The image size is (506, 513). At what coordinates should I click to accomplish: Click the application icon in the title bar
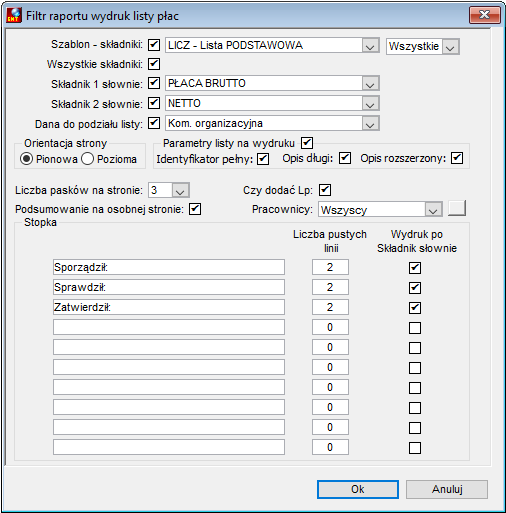14,16
